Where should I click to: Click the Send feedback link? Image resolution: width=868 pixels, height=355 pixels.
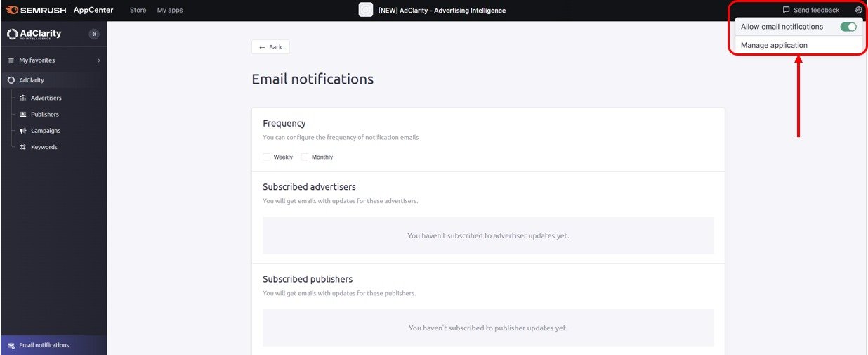click(x=816, y=11)
